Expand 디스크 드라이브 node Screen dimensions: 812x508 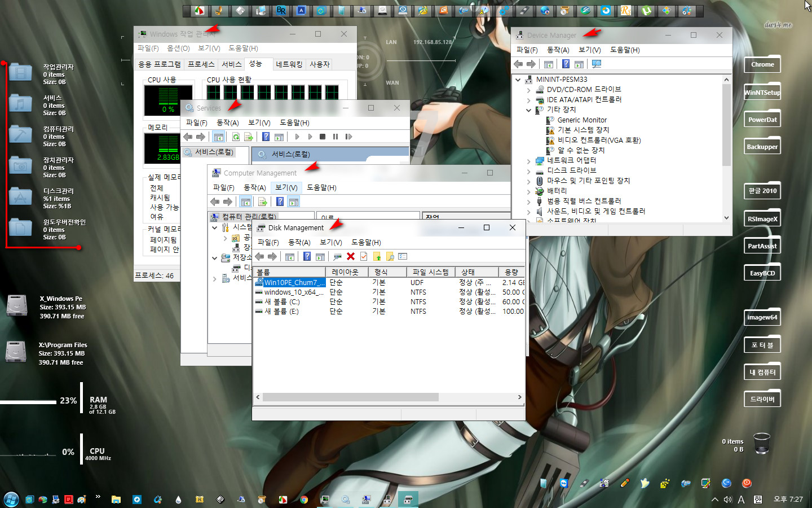click(x=528, y=171)
